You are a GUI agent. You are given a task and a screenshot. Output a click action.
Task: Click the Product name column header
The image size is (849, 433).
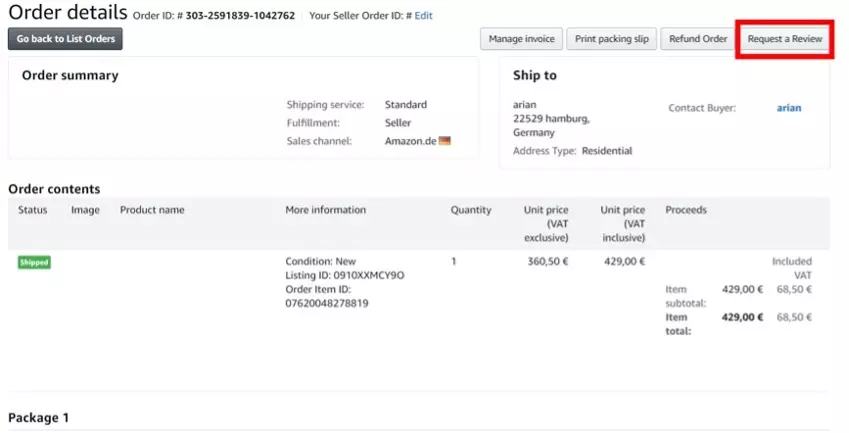coord(152,210)
